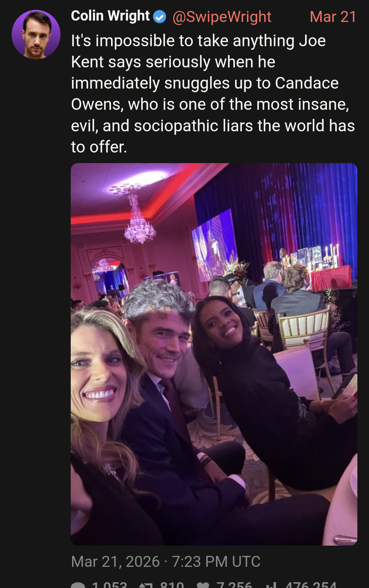Screen dimensions: 369x588
Task: Click the tweet text body to expand post
Action: (x=213, y=94)
